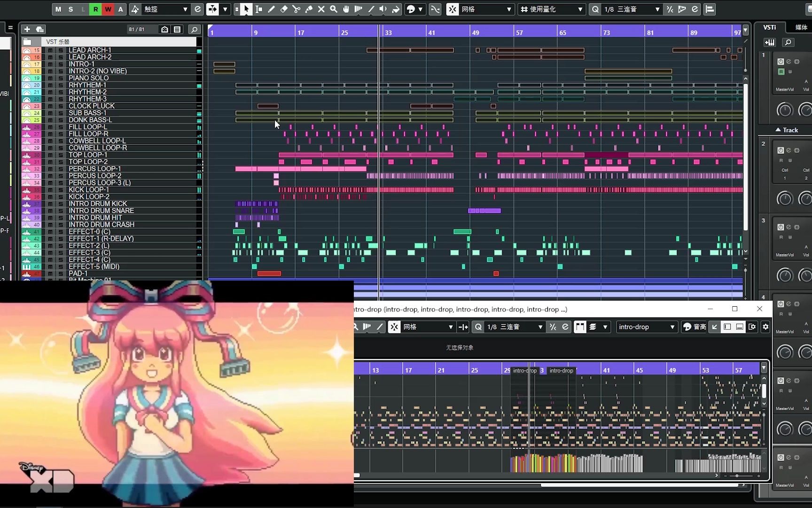Select the Range Selection tool

258,9
